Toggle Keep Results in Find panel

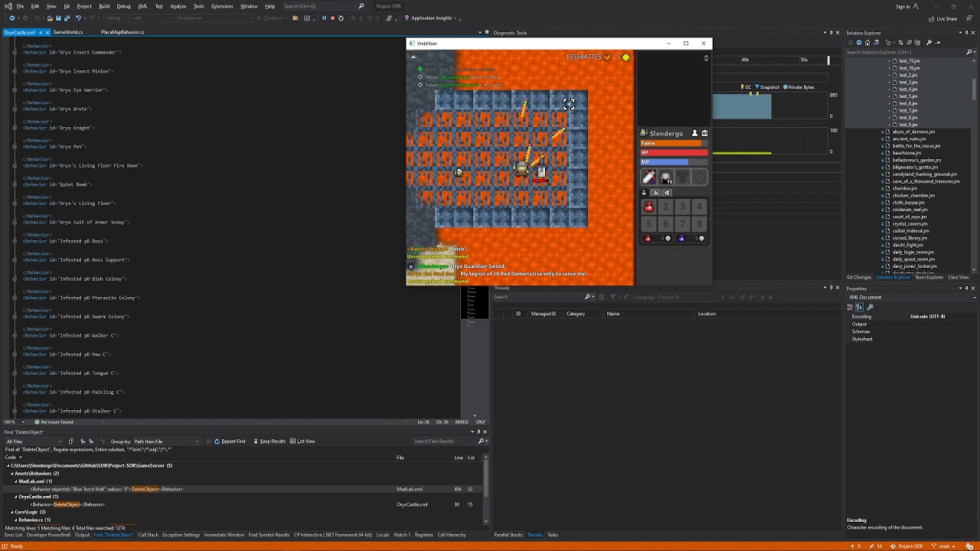pos(269,441)
